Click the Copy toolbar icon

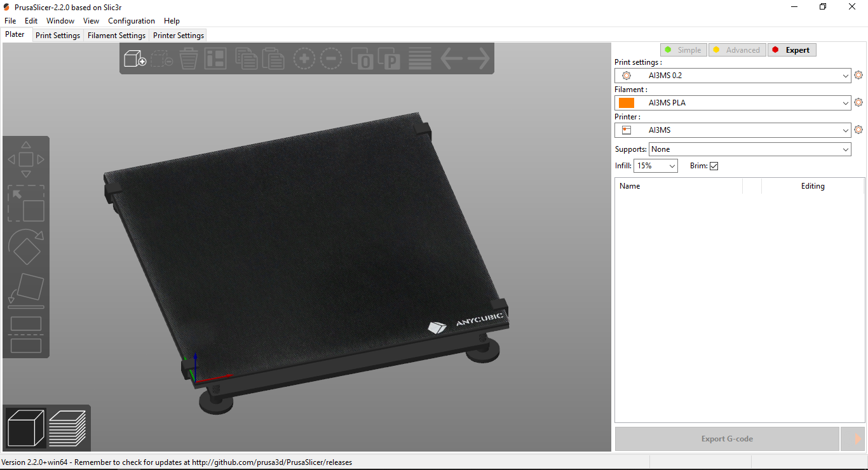click(246, 59)
